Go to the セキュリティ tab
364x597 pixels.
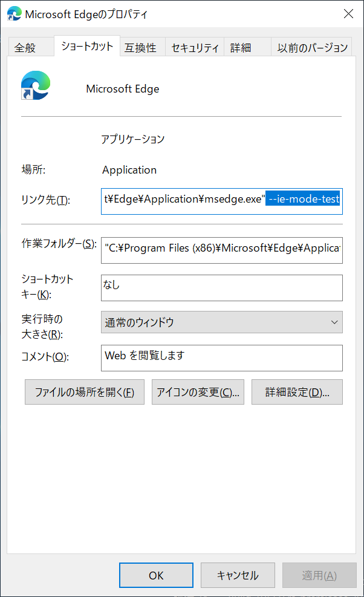[x=195, y=47]
